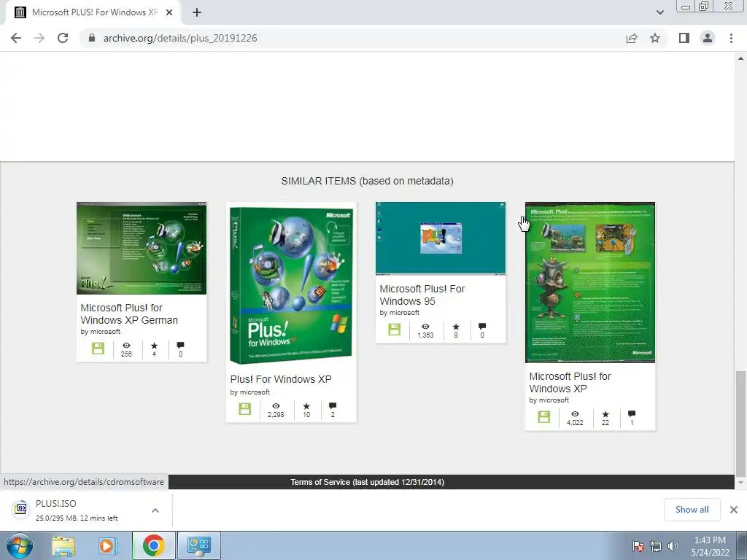Open the 'Plus! For Windows XP' title link
This screenshot has height=560, width=747.
281,379
